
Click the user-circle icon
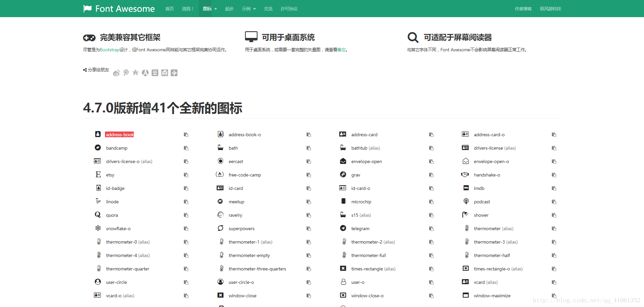[x=98, y=282]
